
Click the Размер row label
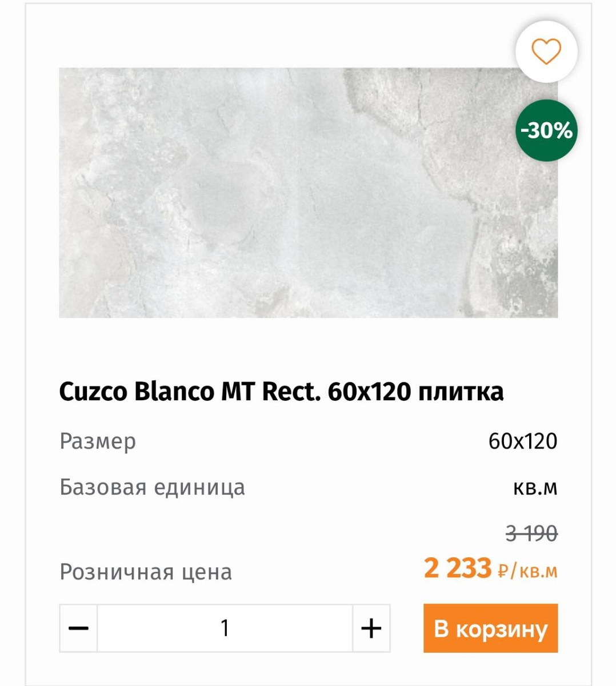[x=98, y=441]
